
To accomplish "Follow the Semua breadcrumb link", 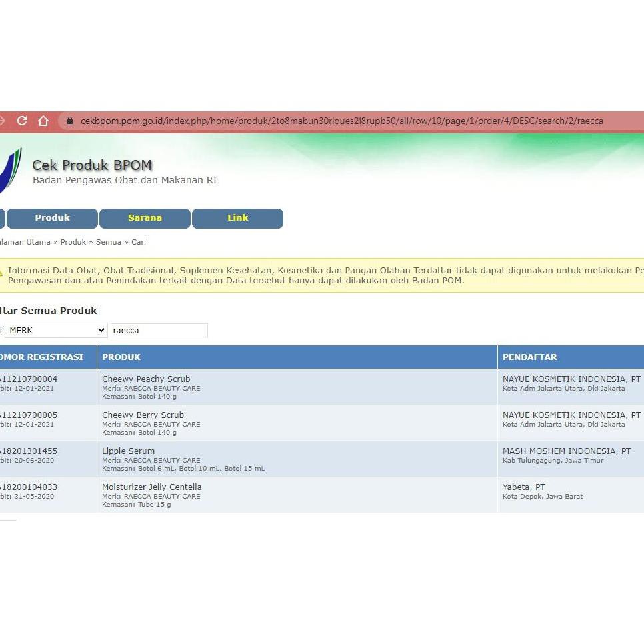I will (109, 242).
